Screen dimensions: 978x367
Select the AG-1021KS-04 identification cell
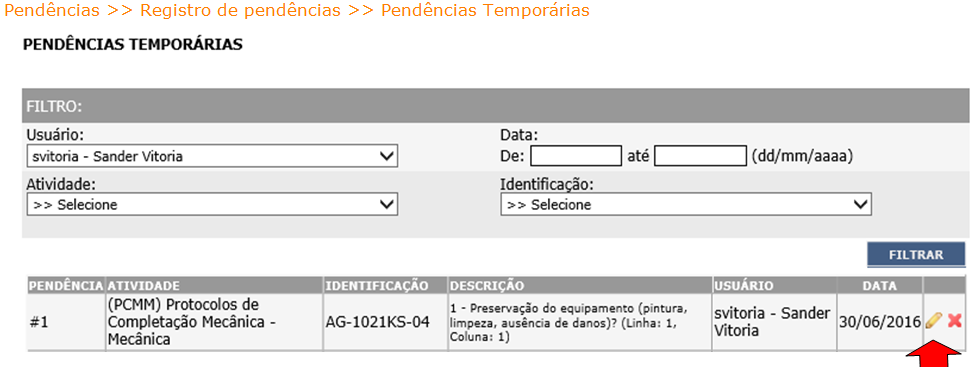click(x=377, y=323)
